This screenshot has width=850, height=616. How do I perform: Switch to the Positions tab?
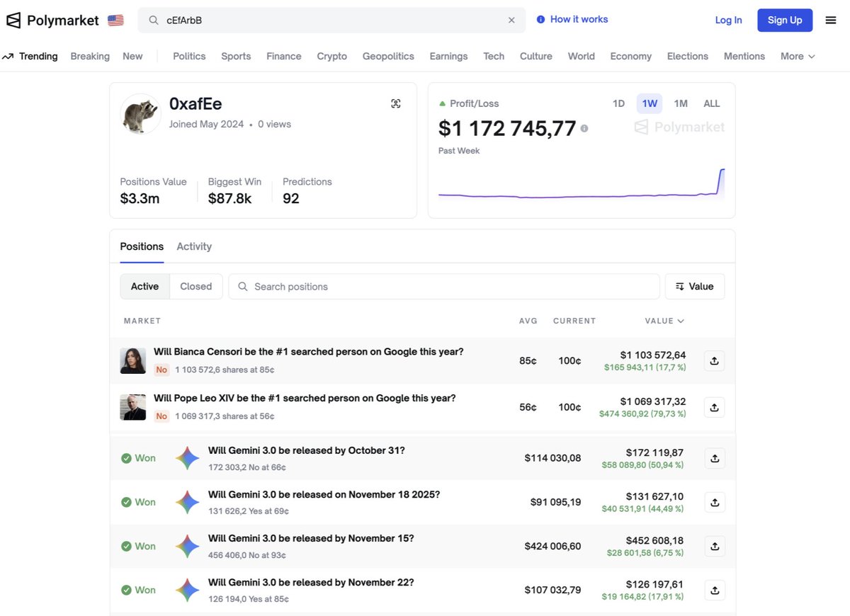pos(142,246)
